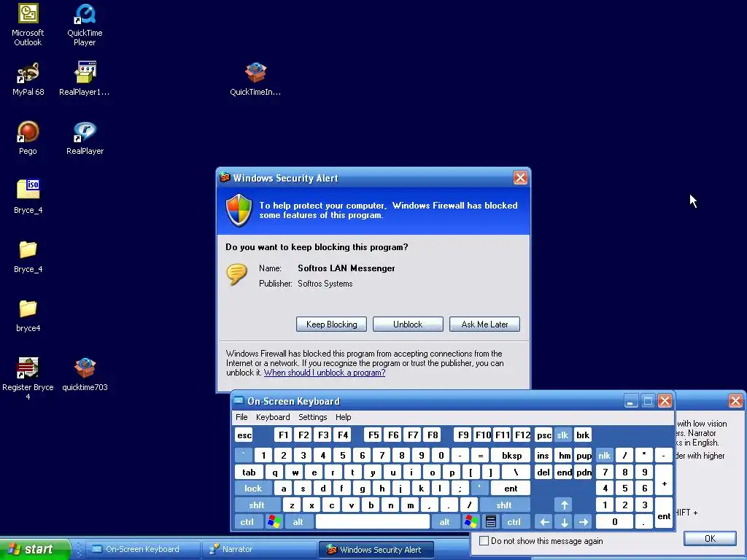Switch to Windows Security Alert taskbar button
This screenshot has height=560, width=747.
coord(376,549)
